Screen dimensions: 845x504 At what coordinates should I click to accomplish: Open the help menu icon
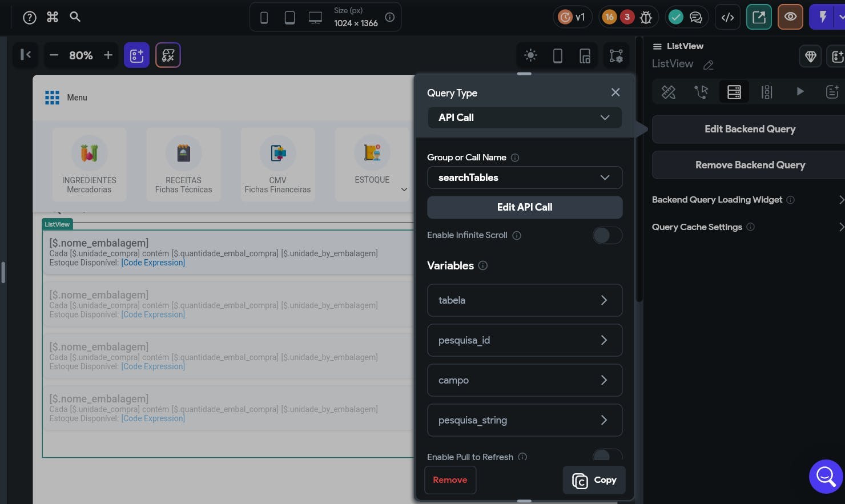(30, 18)
